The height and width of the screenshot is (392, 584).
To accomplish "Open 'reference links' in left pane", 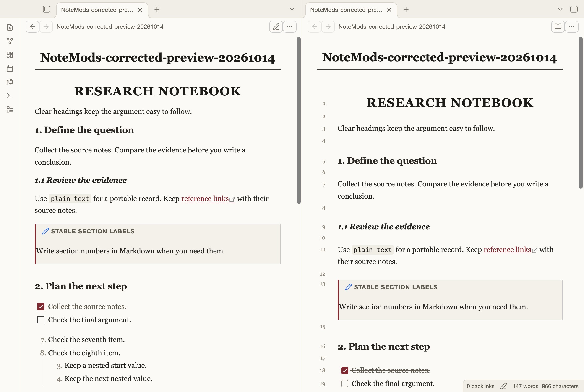I will coord(205,199).
